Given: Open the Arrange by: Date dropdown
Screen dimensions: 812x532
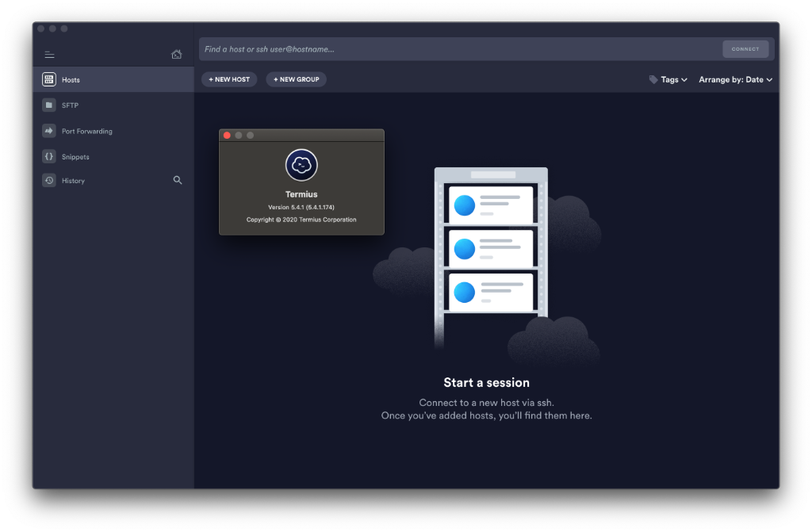Looking at the screenshot, I should click(735, 80).
